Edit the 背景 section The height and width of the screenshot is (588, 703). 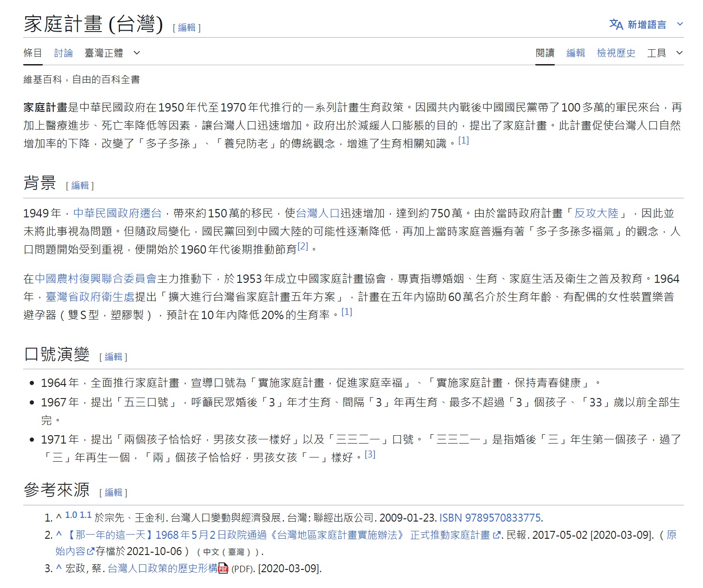[x=80, y=185]
